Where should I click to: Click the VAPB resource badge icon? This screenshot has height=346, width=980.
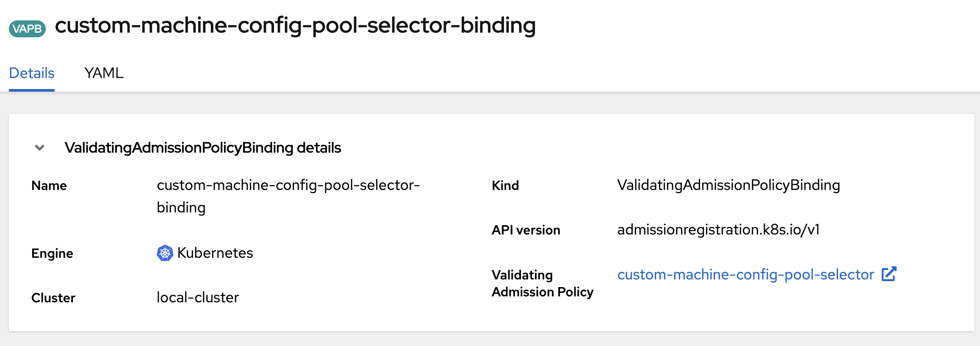click(x=27, y=29)
